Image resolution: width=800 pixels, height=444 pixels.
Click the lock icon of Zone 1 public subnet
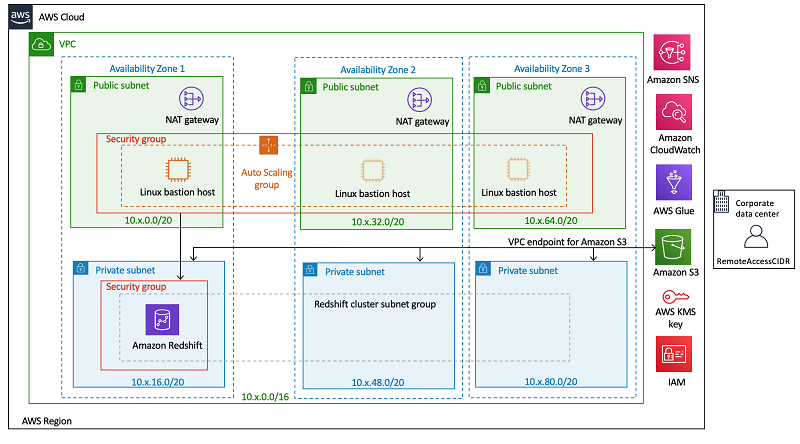pyautogui.click(x=78, y=85)
